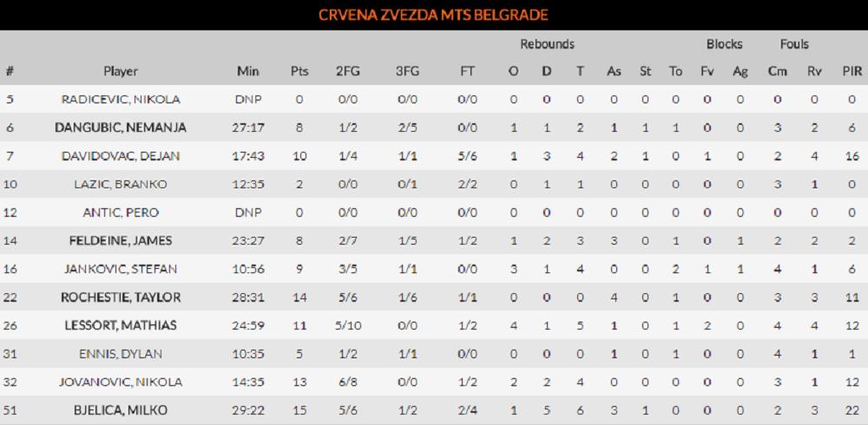This screenshot has width=868, height=425.
Task: Open Jankovic, Stefan player page
Action: tap(121, 269)
